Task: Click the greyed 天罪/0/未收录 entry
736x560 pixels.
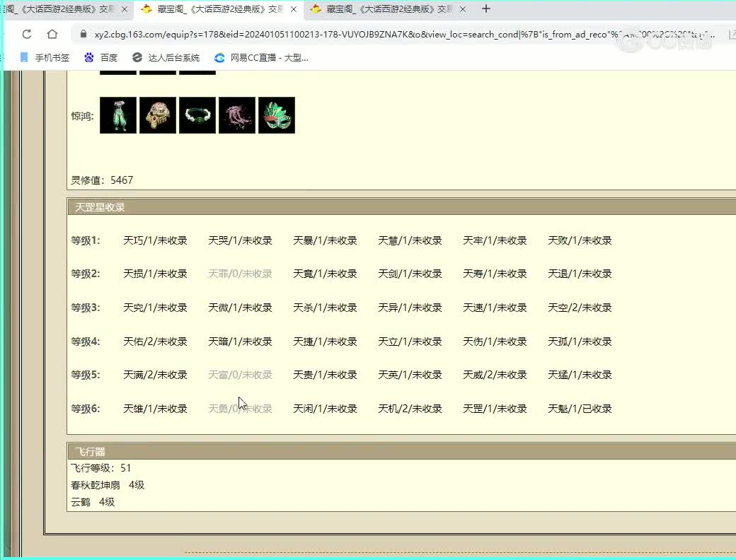Action: [x=240, y=274]
